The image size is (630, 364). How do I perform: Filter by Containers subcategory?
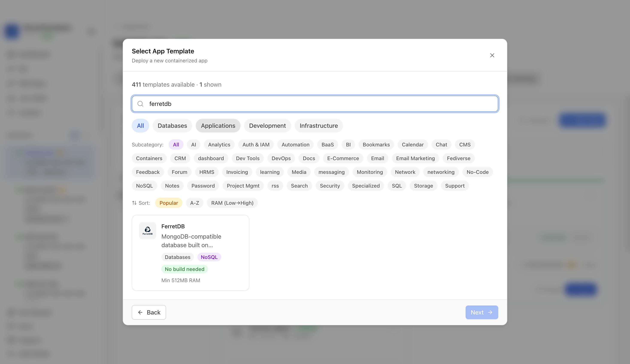(149, 158)
